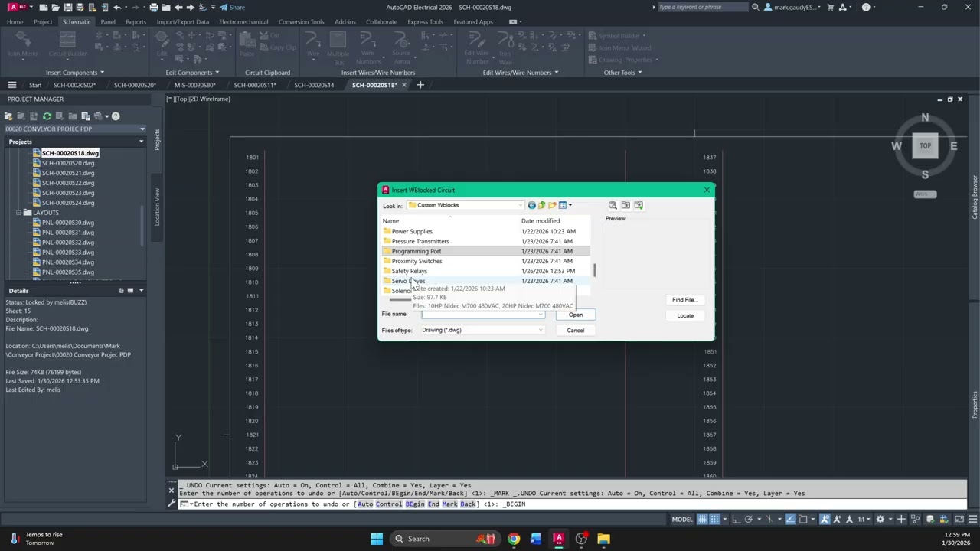980x551 pixels.
Task: Toggle object snap tracking in status bar
Action: coord(791,520)
